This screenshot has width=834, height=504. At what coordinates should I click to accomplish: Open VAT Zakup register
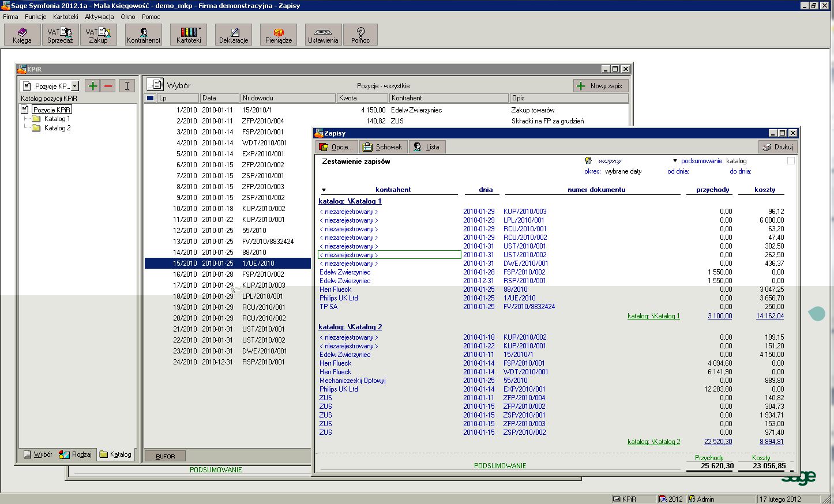coord(98,35)
